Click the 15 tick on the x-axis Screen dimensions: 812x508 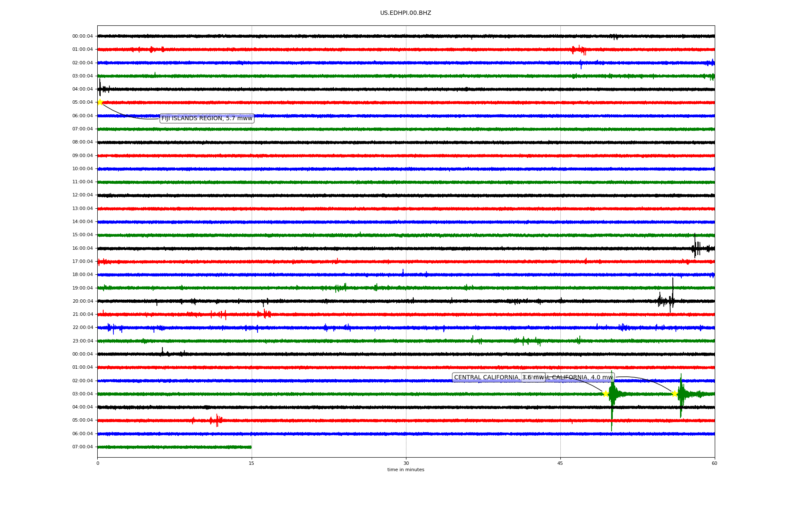click(252, 463)
